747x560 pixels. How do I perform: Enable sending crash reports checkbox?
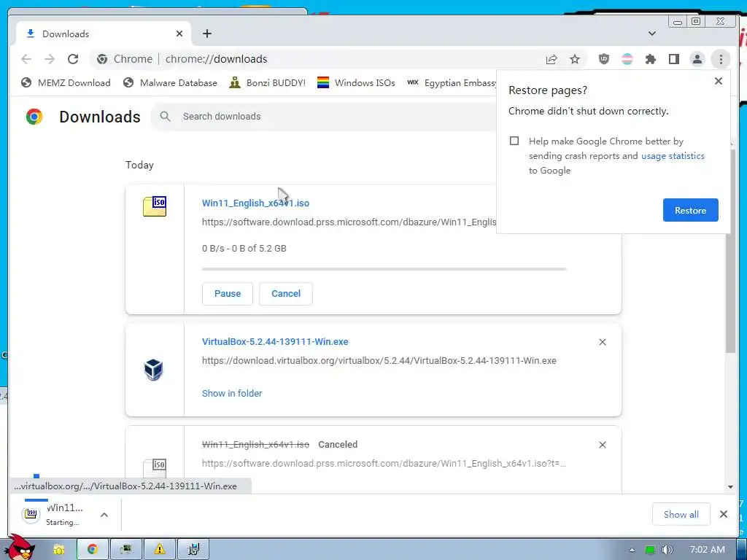tap(514, 141)
